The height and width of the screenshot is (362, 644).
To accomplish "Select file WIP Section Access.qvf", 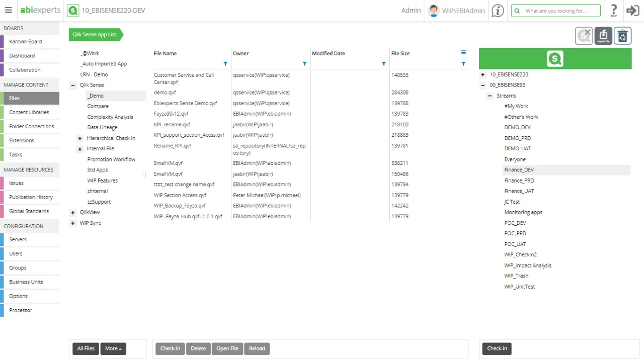I will click(x=180, y=195).
